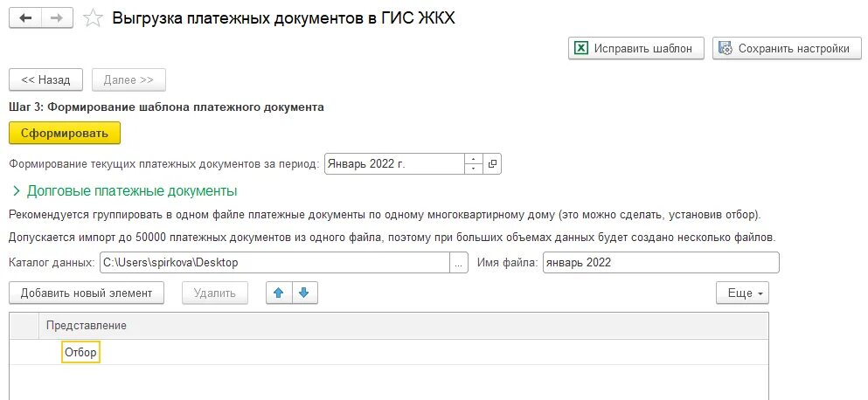Viewport: 868px width, 400px height.
Task: Open the Еще dropdown menu
Action: point(742,293)
